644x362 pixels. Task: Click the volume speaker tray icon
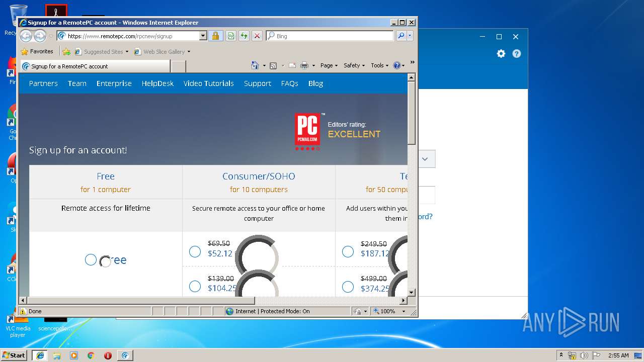pos(584,355)
